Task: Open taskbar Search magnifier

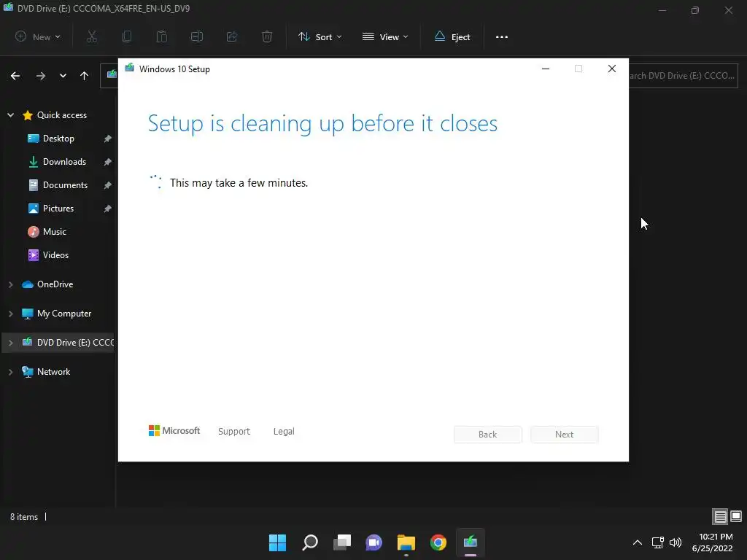Action: point(309,542)
